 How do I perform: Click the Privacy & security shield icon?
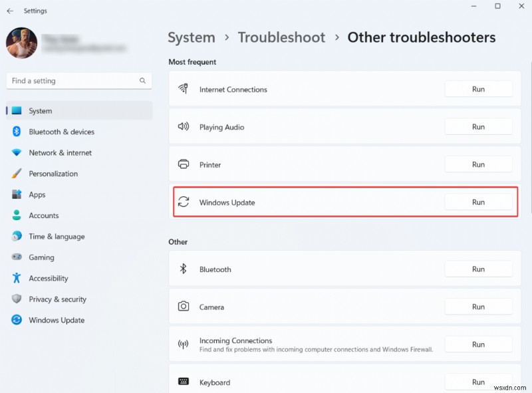[17, 299]
